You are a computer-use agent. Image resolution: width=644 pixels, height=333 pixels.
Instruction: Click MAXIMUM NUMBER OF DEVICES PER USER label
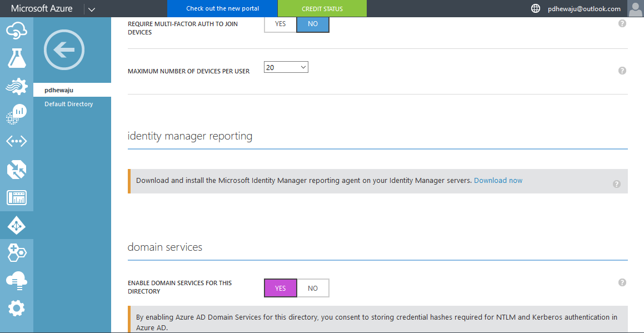coord(188,71)
